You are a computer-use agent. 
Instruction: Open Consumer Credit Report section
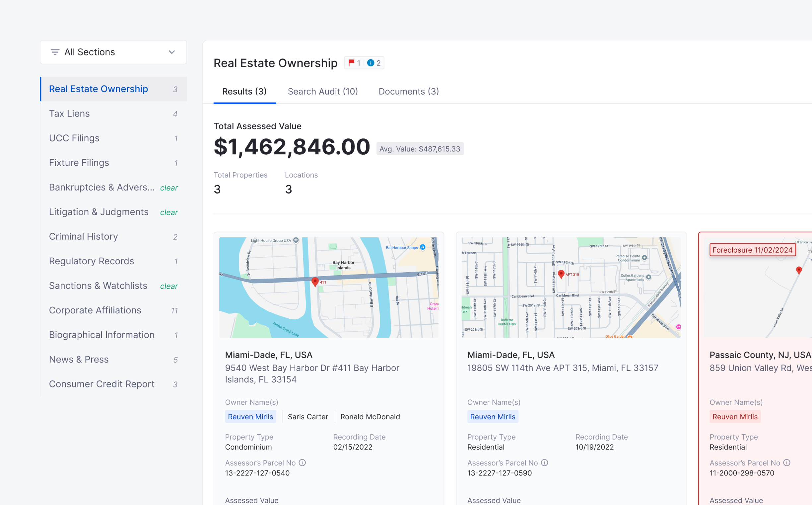point(113,384)
